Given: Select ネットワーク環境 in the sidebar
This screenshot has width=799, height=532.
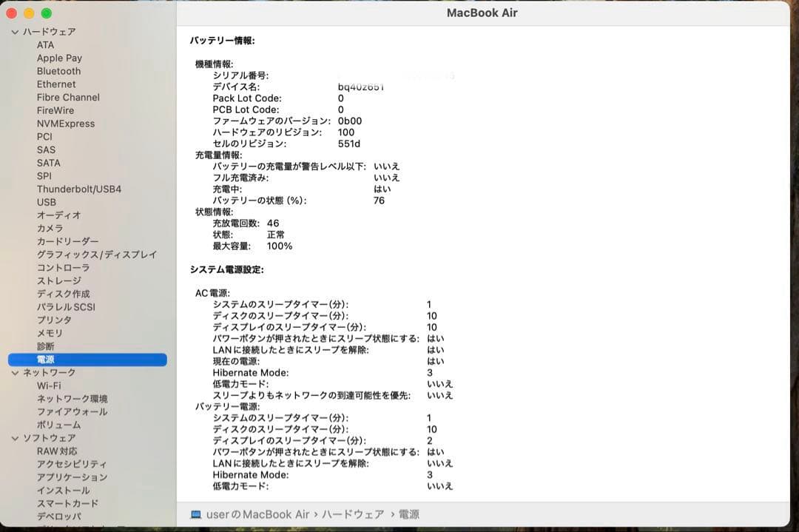Looking at the screenshot, I should tap(72, 399).
